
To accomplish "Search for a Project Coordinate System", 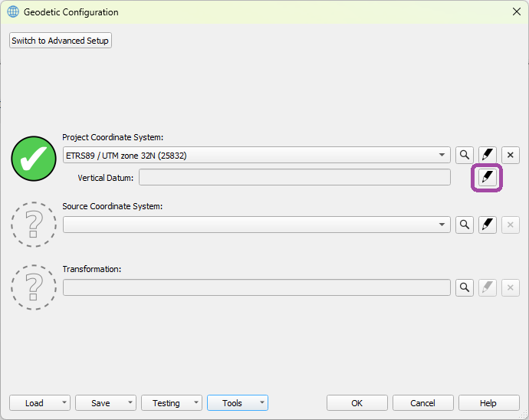I will coord(464,156).
